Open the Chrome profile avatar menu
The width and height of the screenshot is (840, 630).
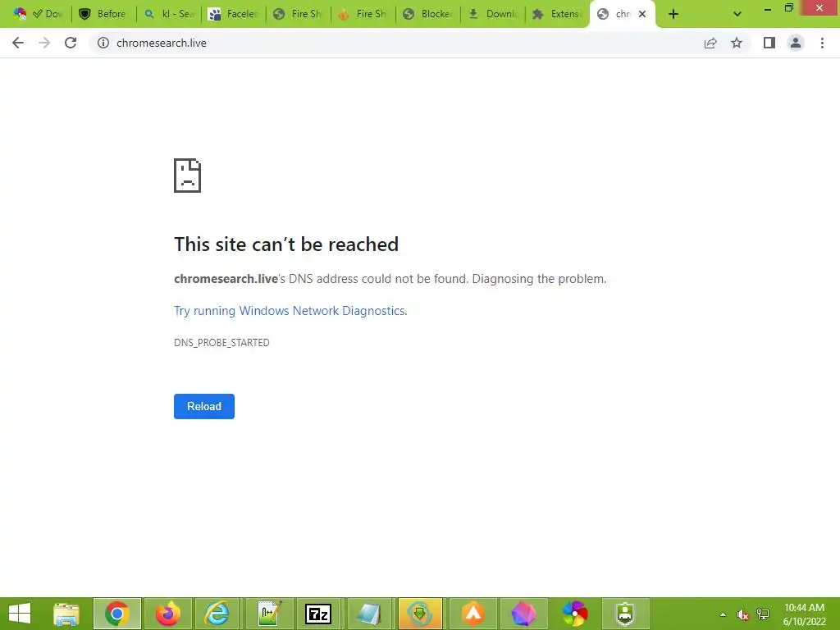pos(796,43)
